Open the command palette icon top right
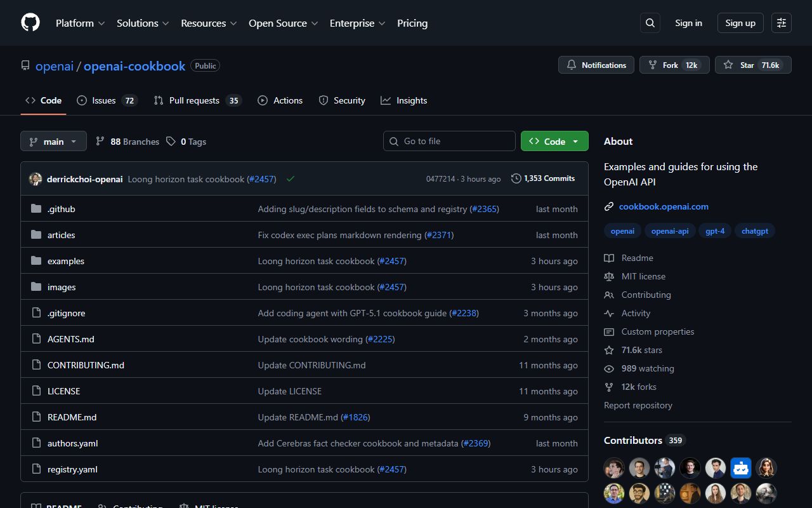Screen dimensions: 812x508 pyautogui.click(x=781, y=23)
